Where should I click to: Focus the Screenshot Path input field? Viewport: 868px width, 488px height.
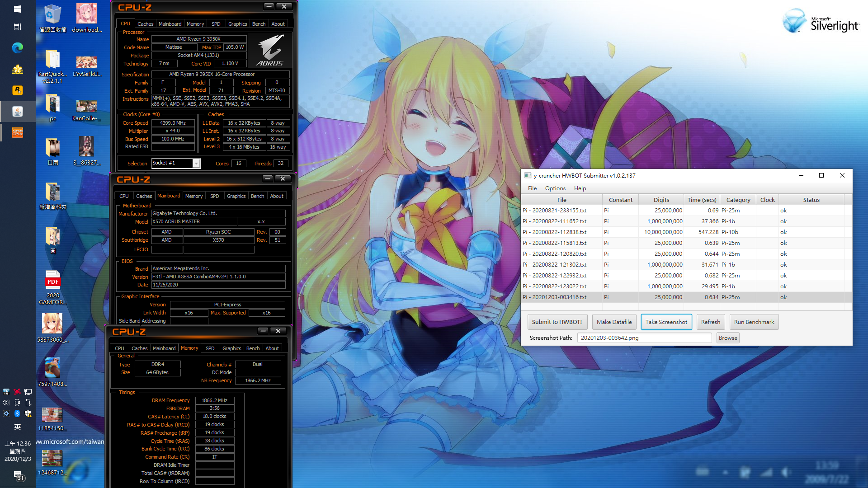point(644,338)
